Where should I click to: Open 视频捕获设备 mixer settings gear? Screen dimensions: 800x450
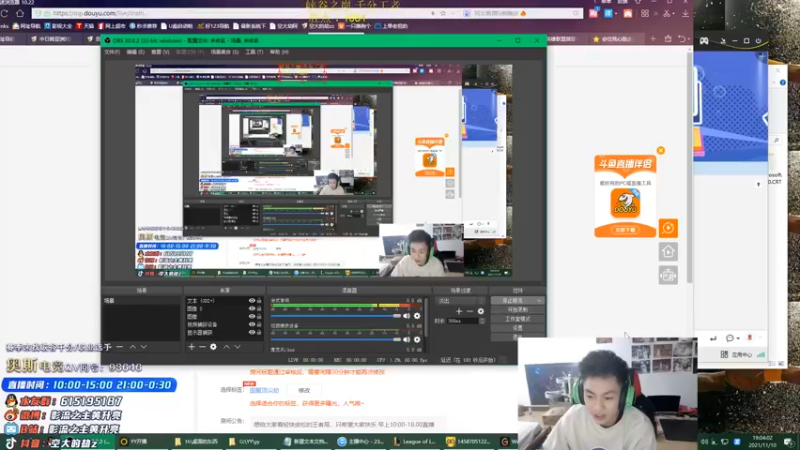417,339
